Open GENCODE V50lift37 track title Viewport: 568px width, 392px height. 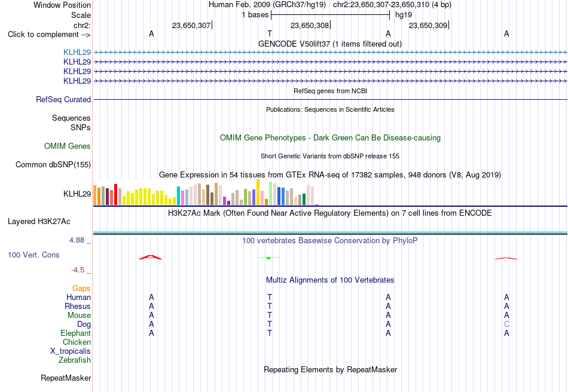(329, 44)
